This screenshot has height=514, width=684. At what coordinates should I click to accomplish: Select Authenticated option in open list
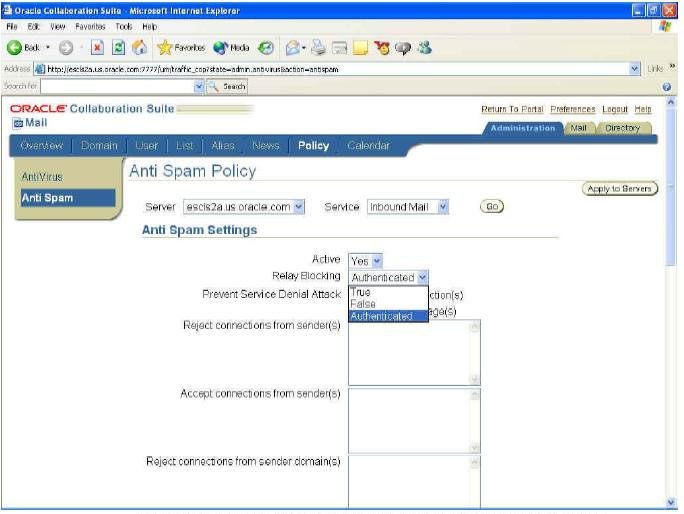click(388, 315)
